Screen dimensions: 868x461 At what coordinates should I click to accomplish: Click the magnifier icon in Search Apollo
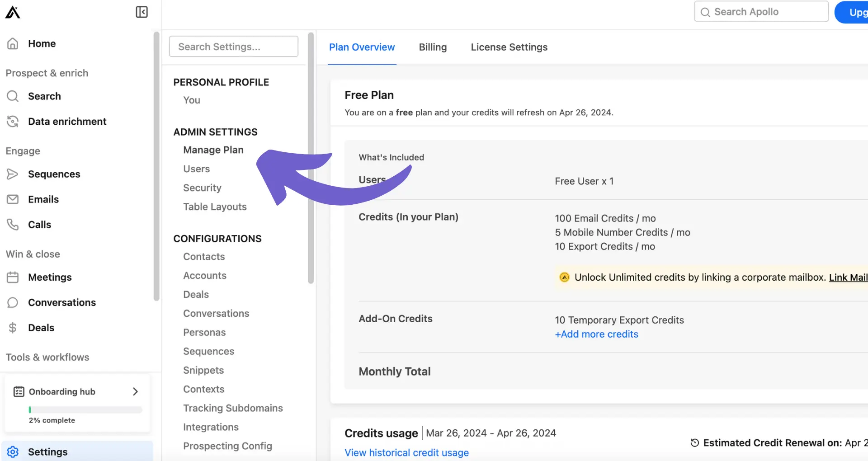tap(705, 12)
